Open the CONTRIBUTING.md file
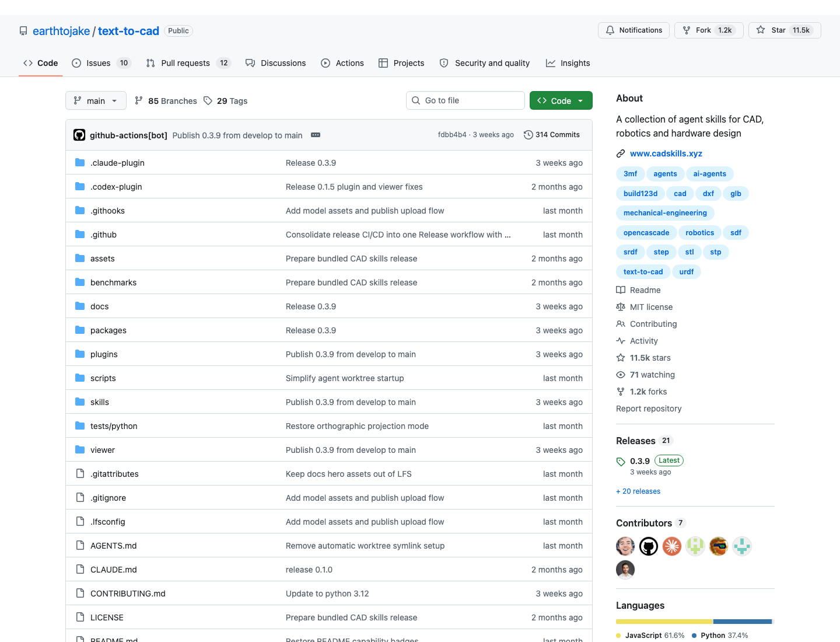Screen dimensions: 840x642 128,594
